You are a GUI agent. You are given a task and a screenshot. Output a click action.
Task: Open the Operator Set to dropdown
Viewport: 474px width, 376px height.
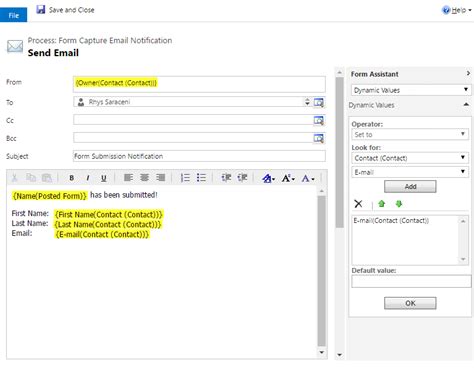(410, 134)
